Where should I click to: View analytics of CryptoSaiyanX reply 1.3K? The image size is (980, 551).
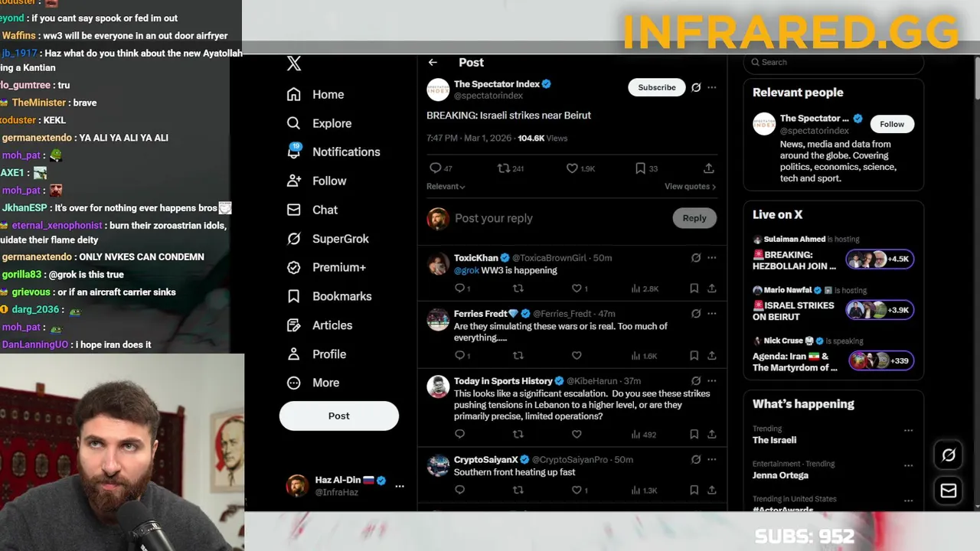click(645, 490)
